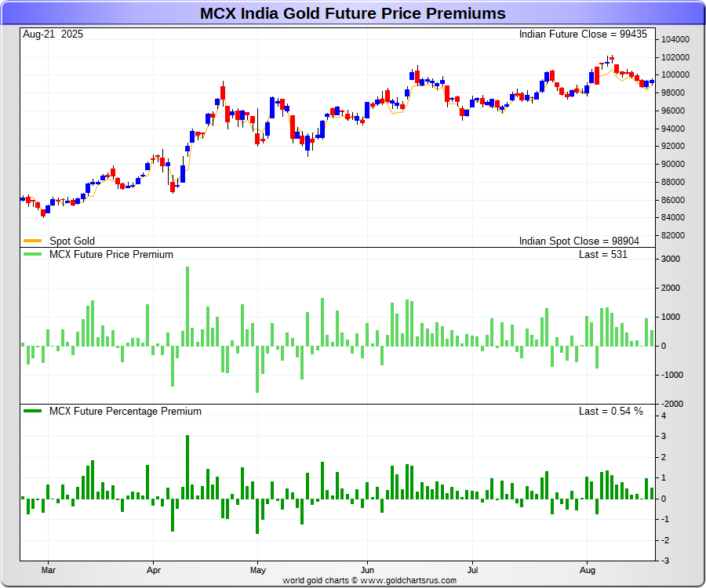The width and height of the screenshot is (706, 588).
Task: Click the 'May' month label on x-axis
Action: coord(257,570)
